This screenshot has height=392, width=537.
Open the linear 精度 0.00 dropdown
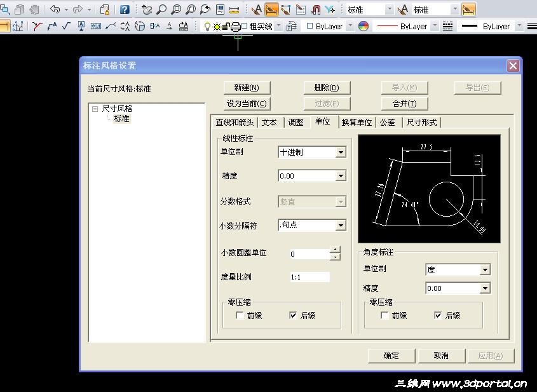341,175
